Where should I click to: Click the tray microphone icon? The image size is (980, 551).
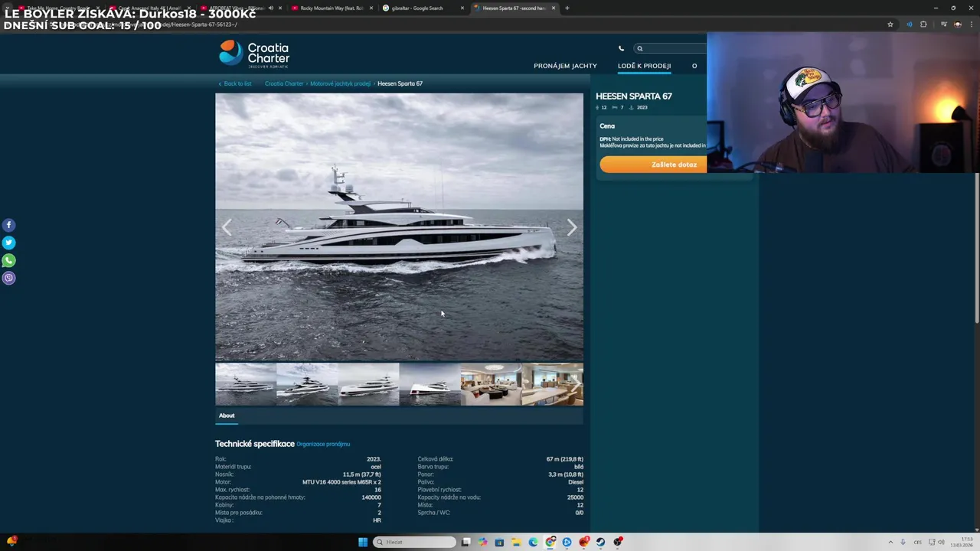(903, 542)
